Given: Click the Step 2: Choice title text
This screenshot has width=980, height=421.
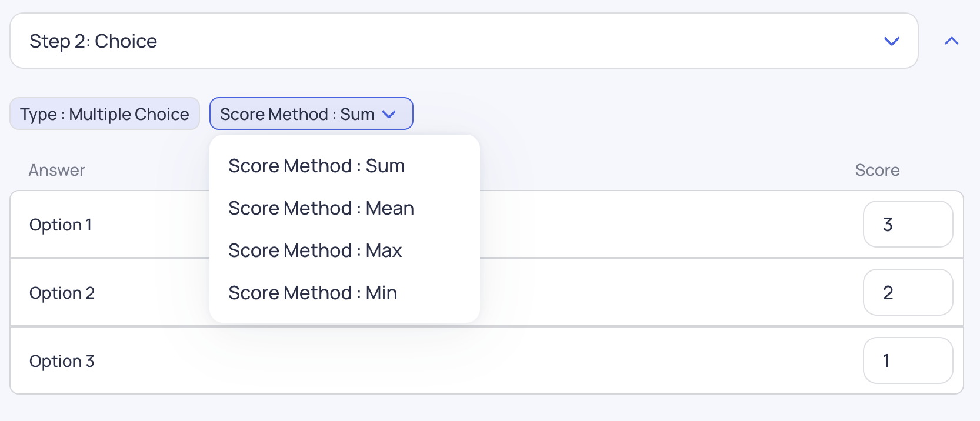Looking at the screenshot, I should click(94, 41).
